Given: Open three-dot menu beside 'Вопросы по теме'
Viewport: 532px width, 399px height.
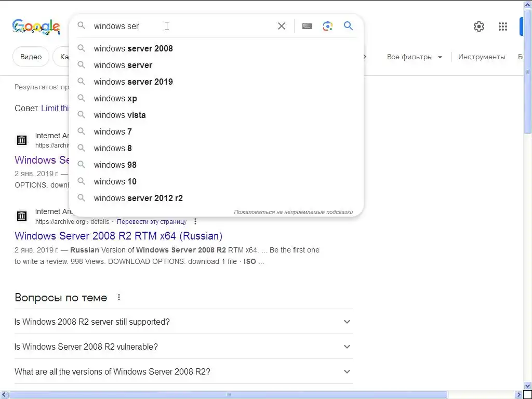Looking at the screenshot, I should click(x=119, y=298).
